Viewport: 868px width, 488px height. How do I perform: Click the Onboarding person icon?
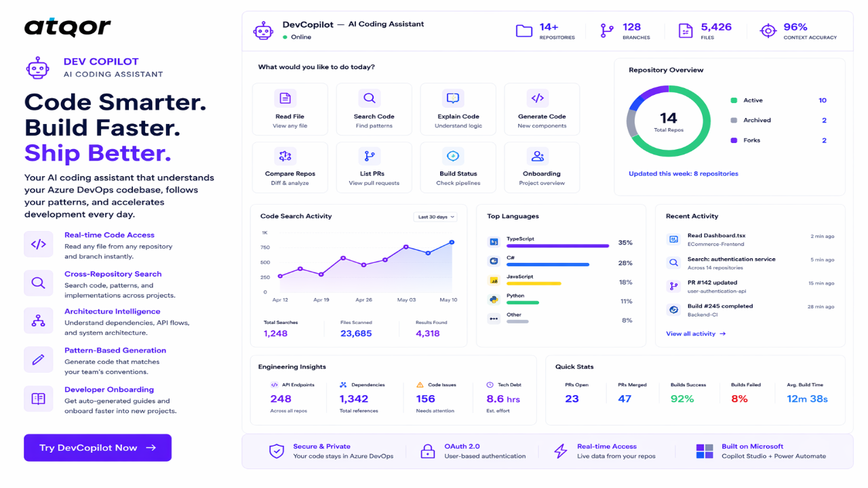click(538, 157)
